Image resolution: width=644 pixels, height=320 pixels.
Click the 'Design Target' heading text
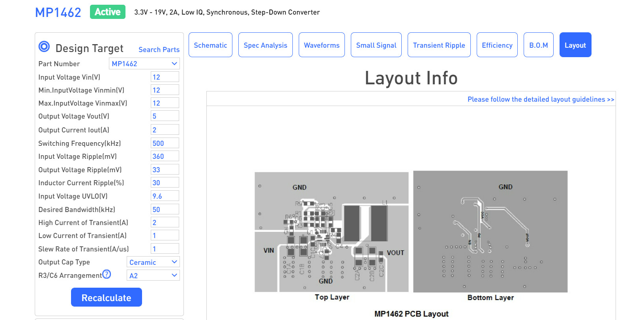point(90,48)
